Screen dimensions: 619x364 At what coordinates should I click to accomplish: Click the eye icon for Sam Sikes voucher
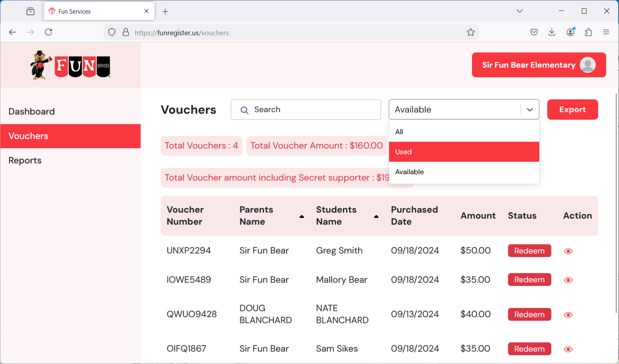568,349
